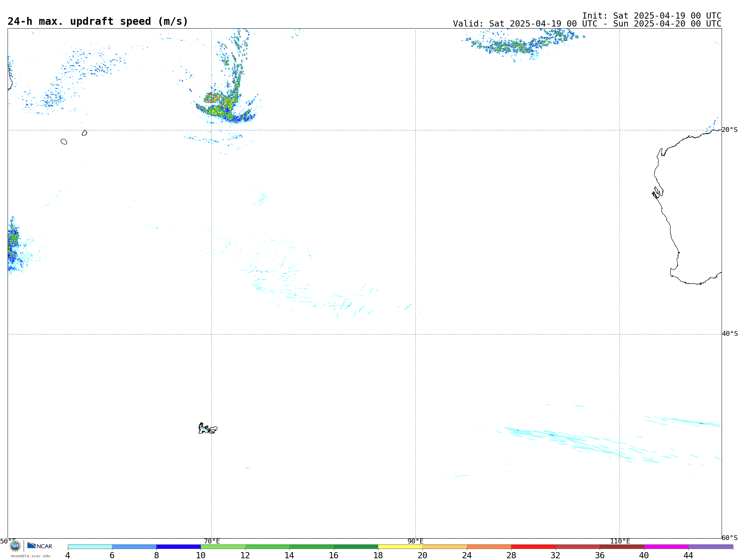Image resolution: width=744 pixels, height=560 pixels.
Task: Click the dark blue 8-10 color swatch
Action: 178,547
